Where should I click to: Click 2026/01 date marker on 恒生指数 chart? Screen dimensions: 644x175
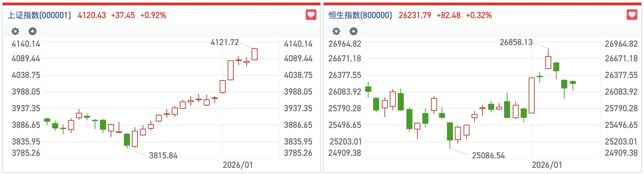click(x=547, y=165)
